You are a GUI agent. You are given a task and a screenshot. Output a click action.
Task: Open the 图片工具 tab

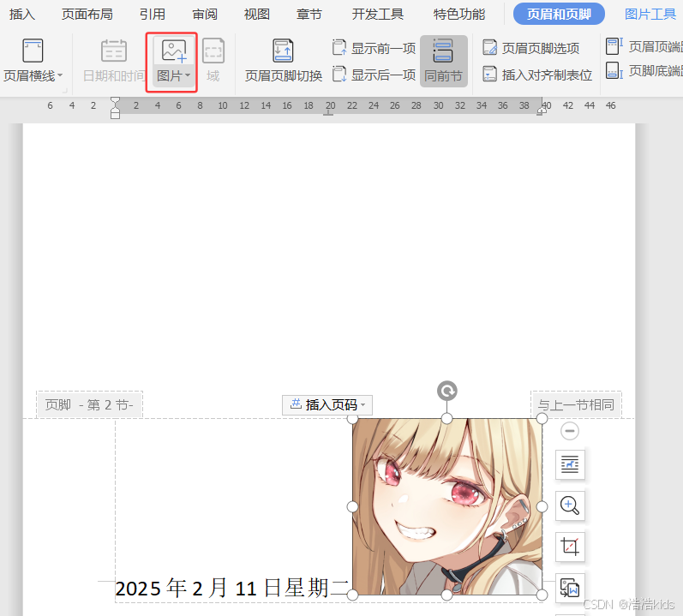[650, 15]
